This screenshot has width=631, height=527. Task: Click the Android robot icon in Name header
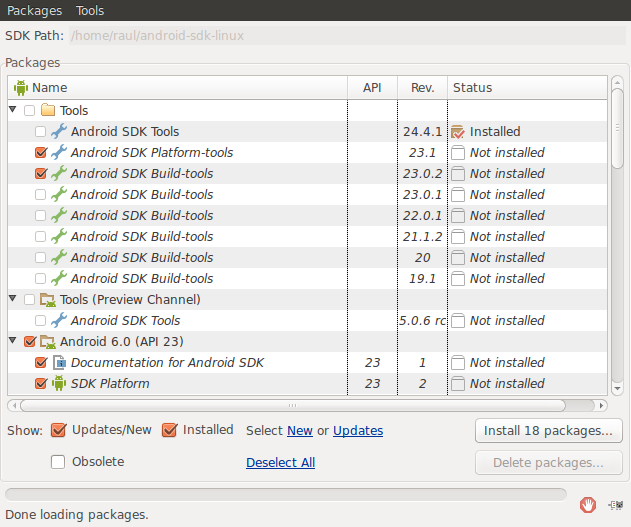tap(21, 87)
